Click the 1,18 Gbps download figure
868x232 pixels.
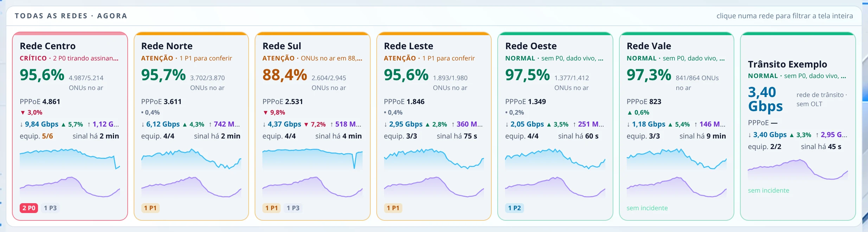click(646, 124)
